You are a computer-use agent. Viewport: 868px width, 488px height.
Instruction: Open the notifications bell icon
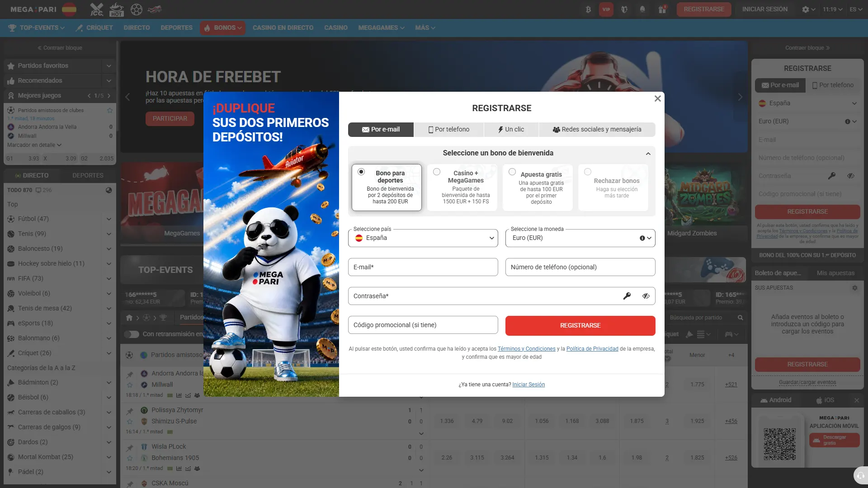point(642,9)
